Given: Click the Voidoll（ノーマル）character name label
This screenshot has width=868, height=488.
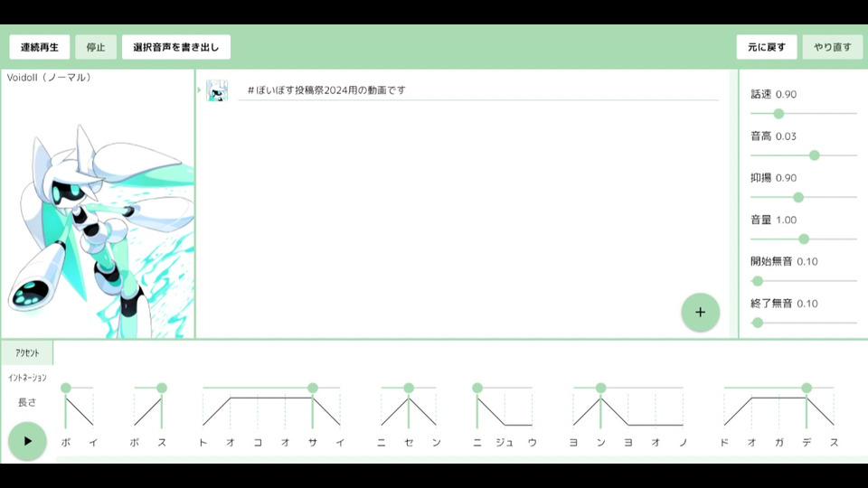Looking at the screenshot, I should [49, 78].
